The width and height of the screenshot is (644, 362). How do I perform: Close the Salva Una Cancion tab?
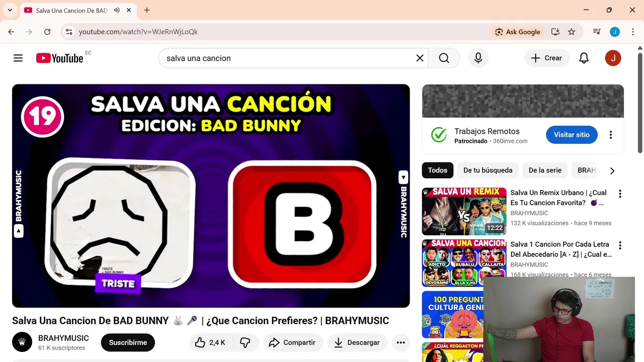click(x=129, y=10)
